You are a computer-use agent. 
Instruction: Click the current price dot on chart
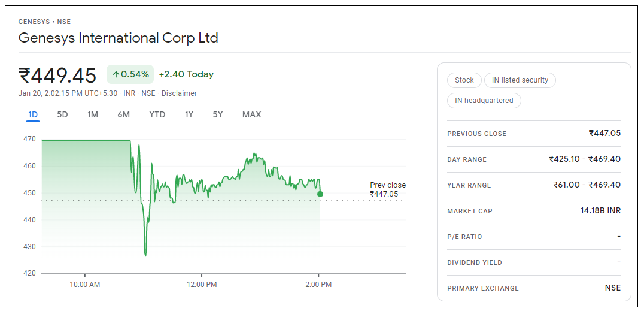pos(320,194)
